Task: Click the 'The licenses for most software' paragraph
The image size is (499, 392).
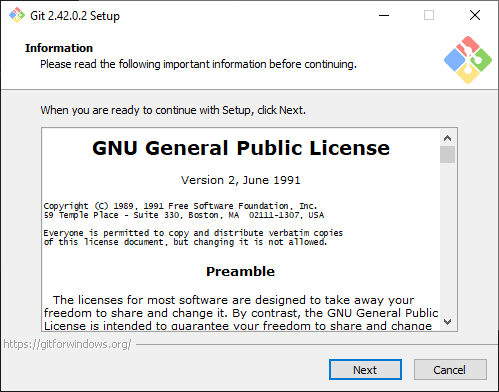Action: [x=241, y=313]
